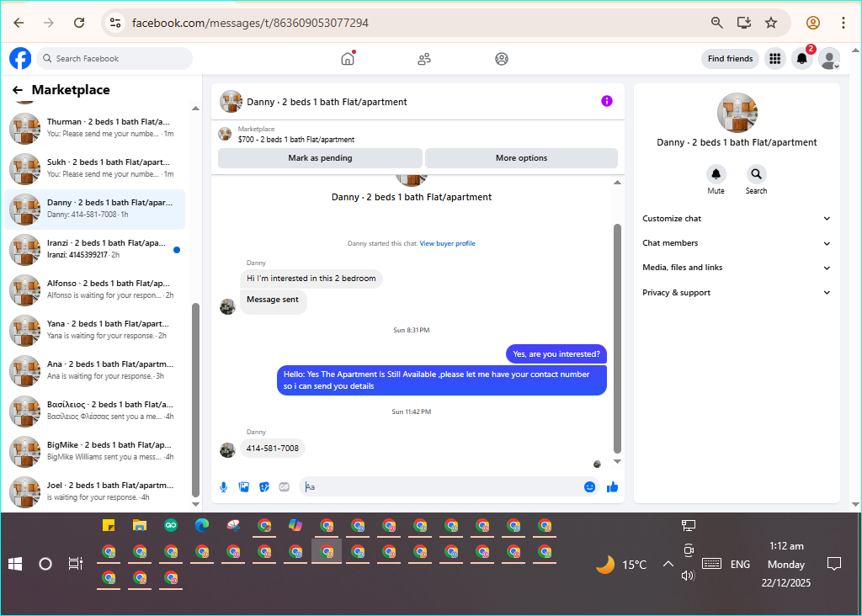
Task: Go to the Facebook Home icon
Action: [x=348, y=58]
